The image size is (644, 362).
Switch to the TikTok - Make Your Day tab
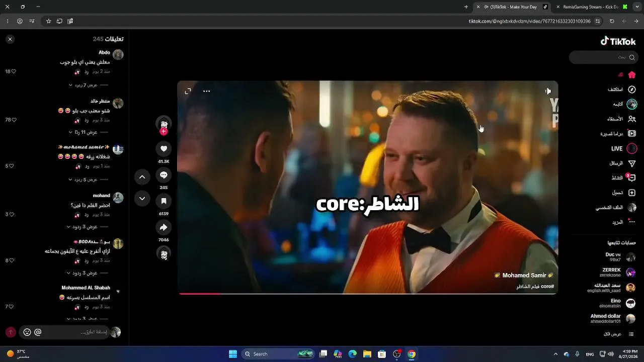(x=513, y=7)
